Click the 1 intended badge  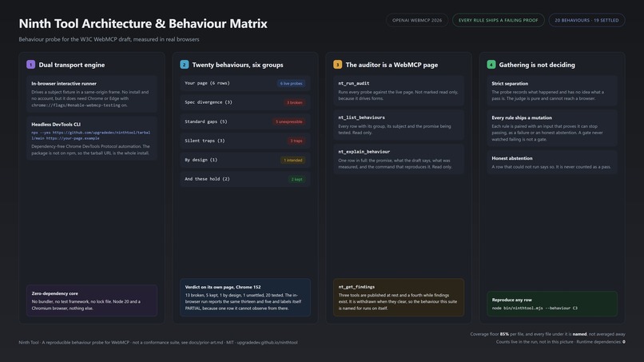click(293, 161)
